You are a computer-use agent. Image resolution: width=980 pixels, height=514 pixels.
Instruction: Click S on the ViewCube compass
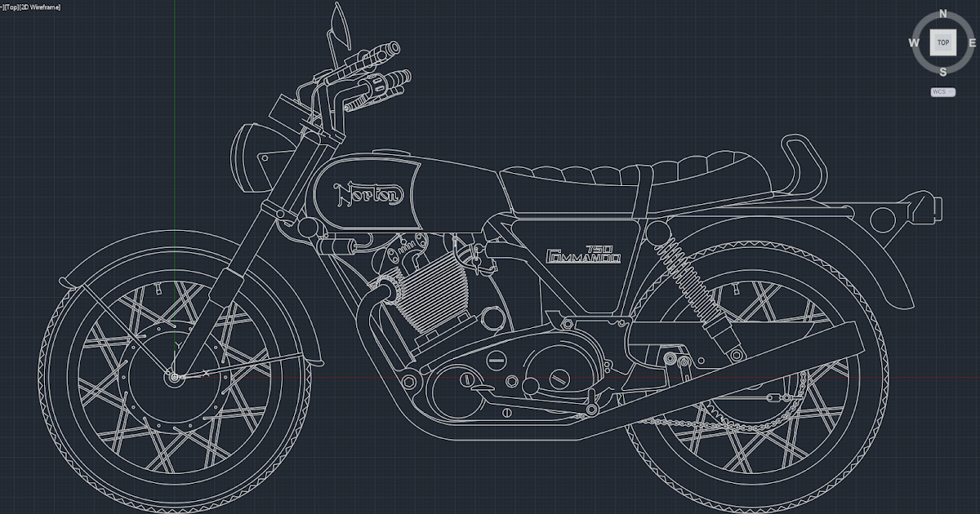(942, 72)
